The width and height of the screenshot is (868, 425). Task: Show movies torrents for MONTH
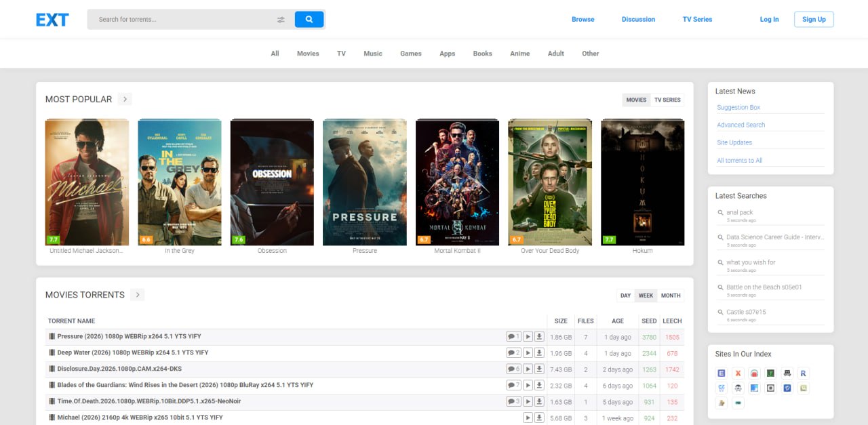coord(671,296)
